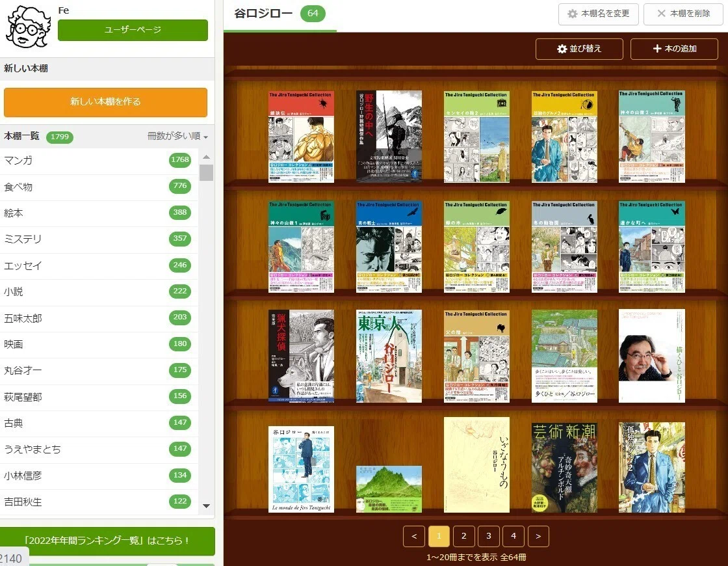Viewport: 728px width, 566px height.
Task: Open the 東京人 magazine cover
Action: coord(389,356)
